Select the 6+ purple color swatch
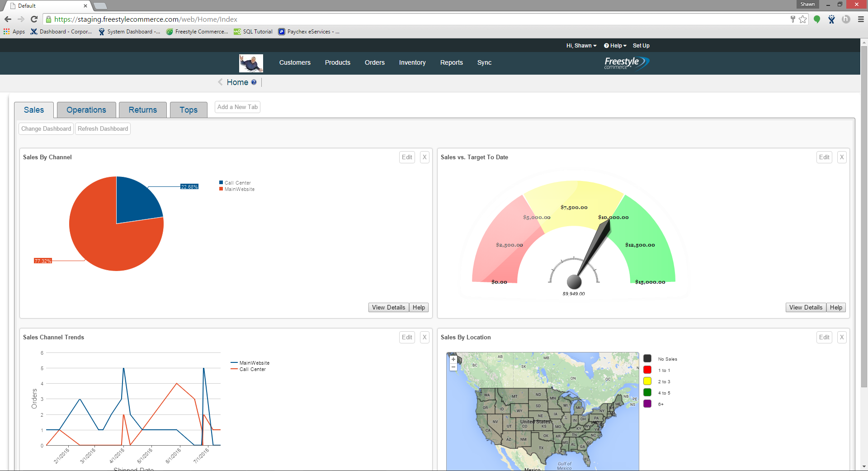Image resolution: width=868 pixels, height=471 pixels. [647, 404]
